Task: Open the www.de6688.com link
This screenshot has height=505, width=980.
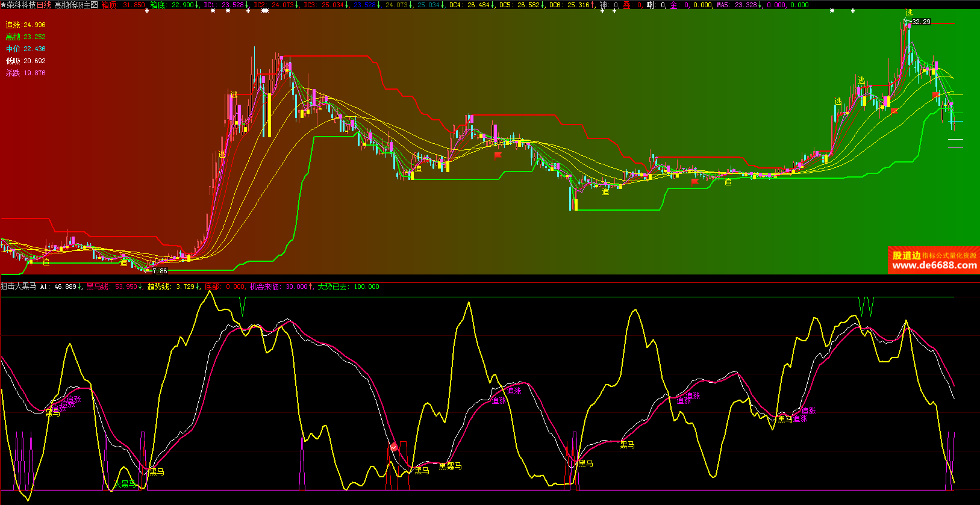Action: [934, 265]
